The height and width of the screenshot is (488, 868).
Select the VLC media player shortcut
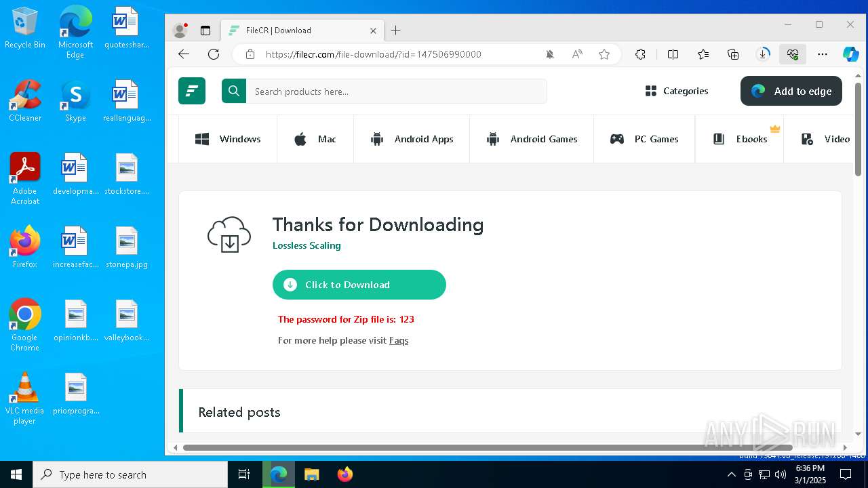pos(25,399)
